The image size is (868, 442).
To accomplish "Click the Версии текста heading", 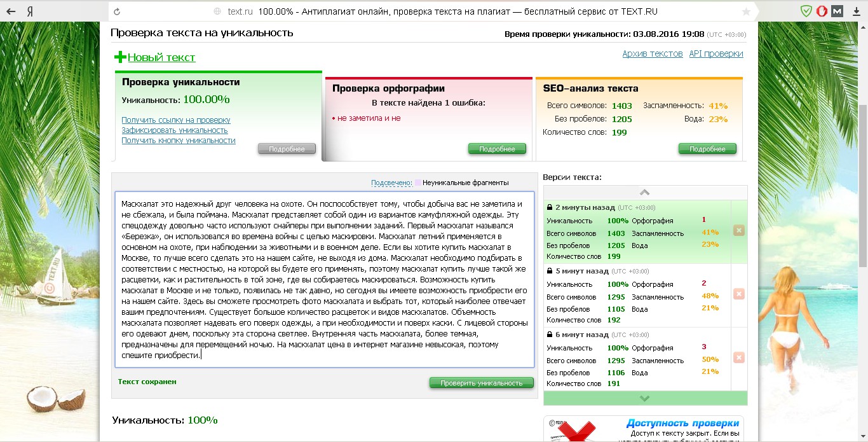I will [572, 177].
